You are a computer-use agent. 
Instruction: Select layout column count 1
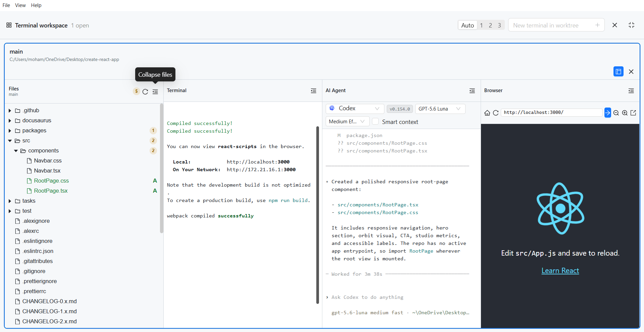(x=481, y=25)
